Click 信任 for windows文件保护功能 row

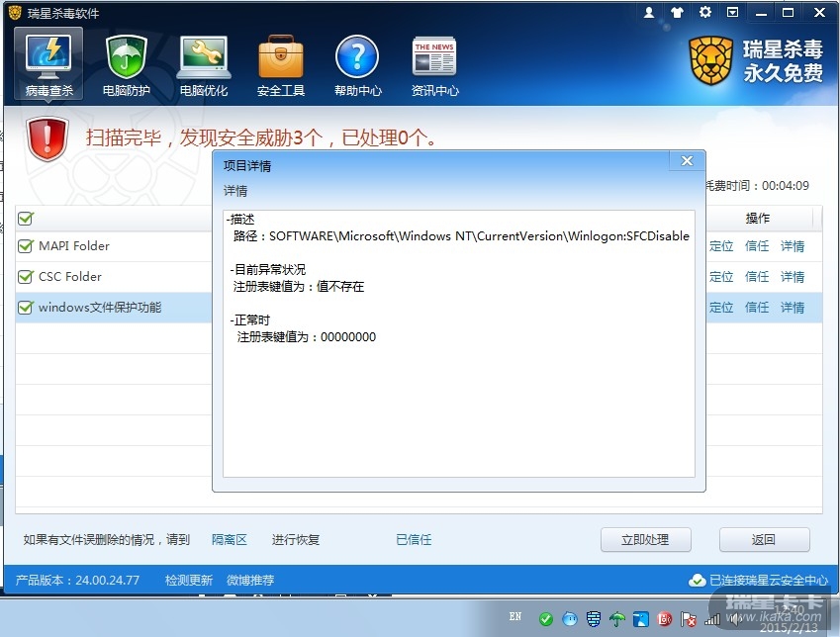pos(757,308)
